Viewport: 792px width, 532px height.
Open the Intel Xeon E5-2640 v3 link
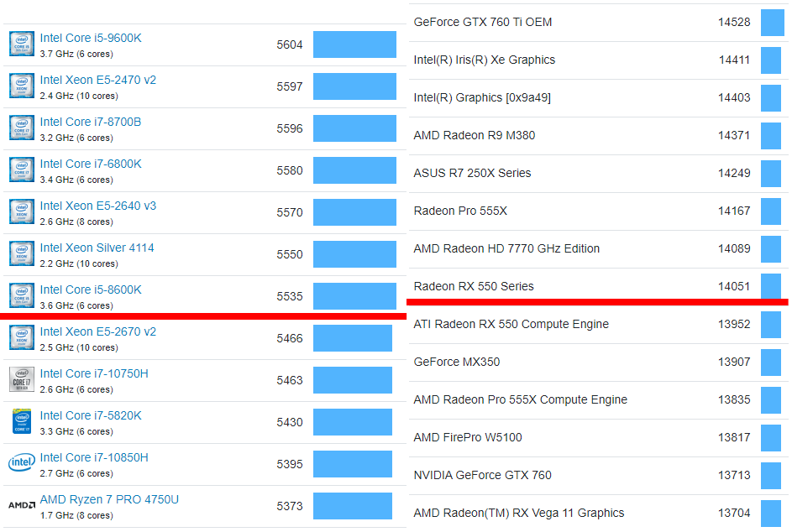[x=98, y=206]
